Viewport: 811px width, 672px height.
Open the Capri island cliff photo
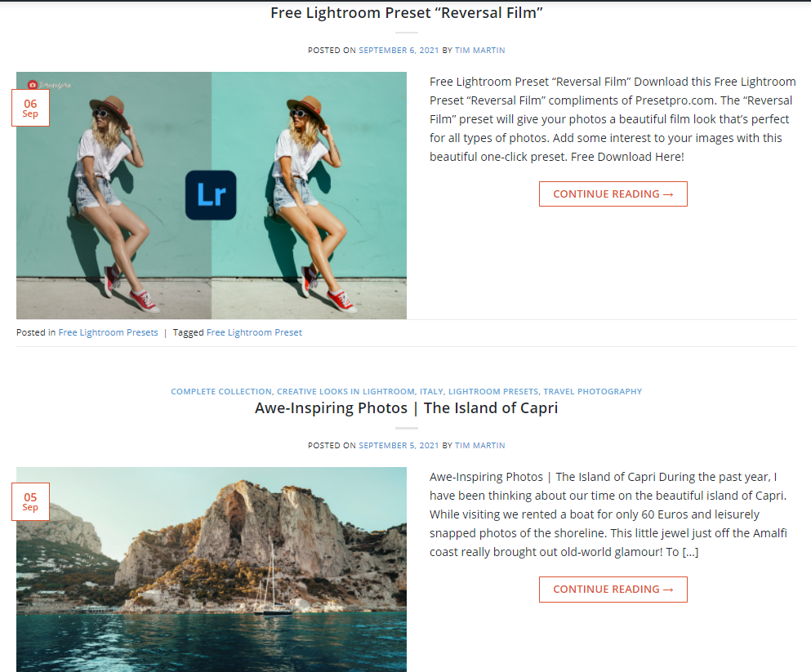tap(212, 569)
